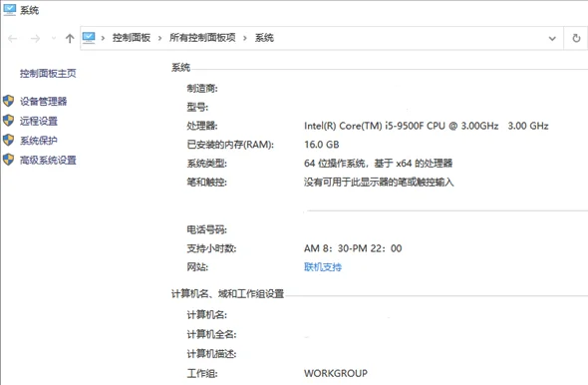Open the 高级系统设置 link
Viewport: 588px width, 385px height.
point(48,161)
